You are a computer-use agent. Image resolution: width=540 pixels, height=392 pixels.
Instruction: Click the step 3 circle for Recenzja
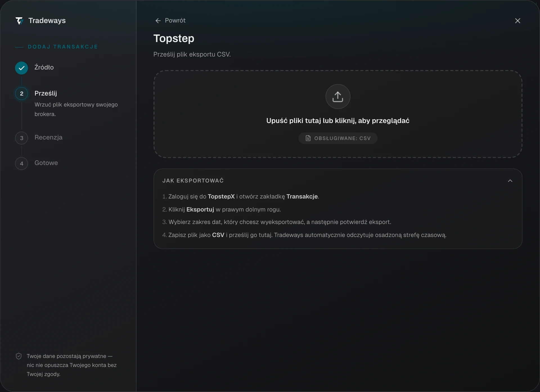pyautogui.click(x=22, y=138)
